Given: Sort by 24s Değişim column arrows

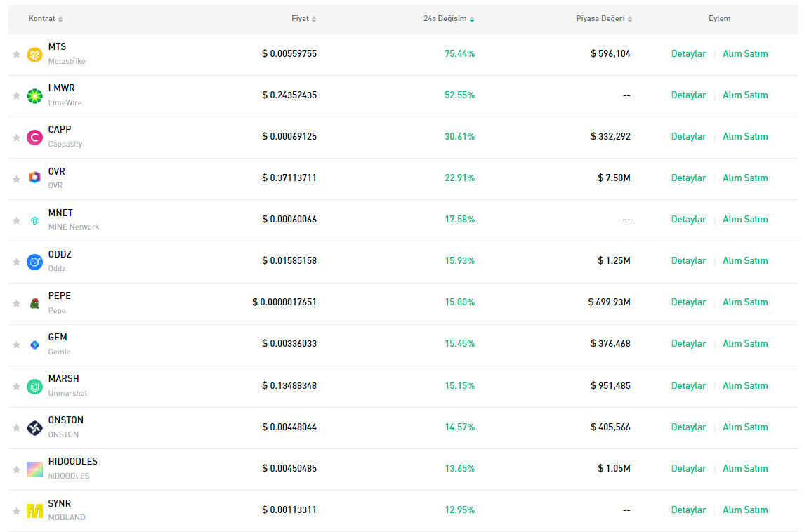Looking at the screenshot, I should tap(471, 19).
